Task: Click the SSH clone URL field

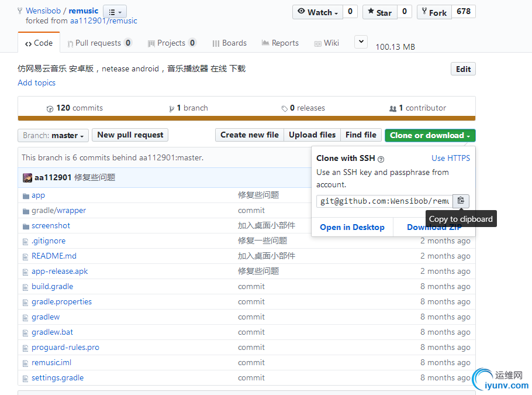Action: [385, 201]
